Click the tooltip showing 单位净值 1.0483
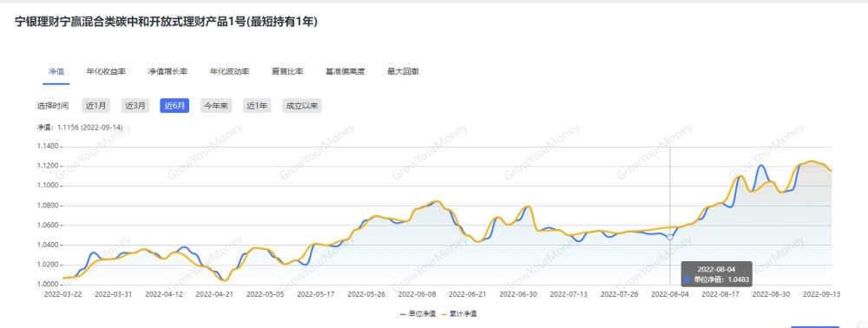 (716, 274)
